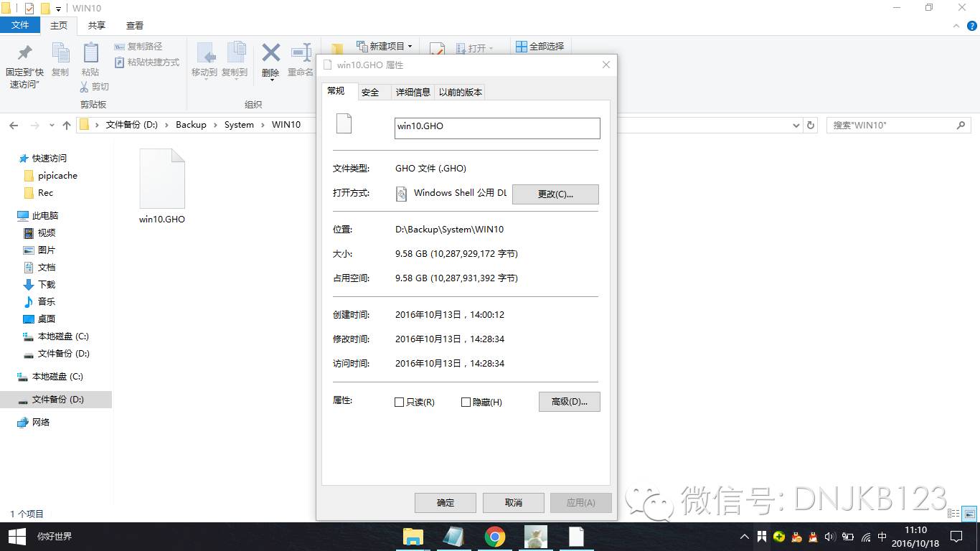Click the Up one level arrow
Image resolution: width=980 pixels, height=551 pixels.
coord(67,125)
